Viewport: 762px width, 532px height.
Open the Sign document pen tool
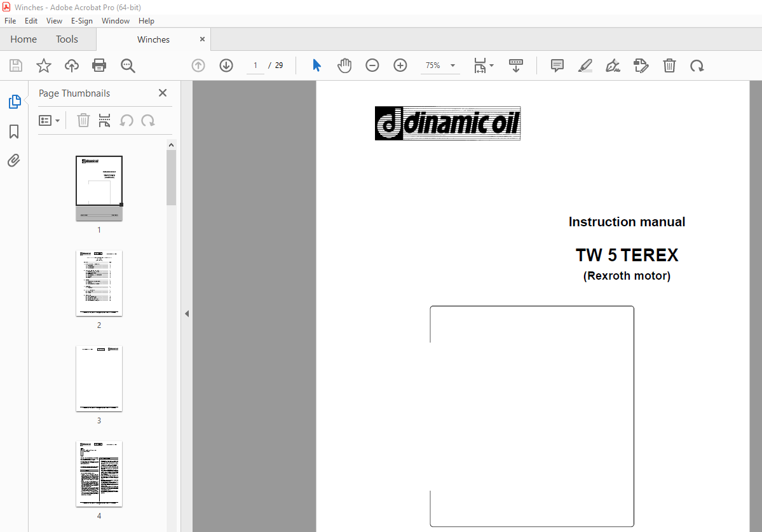click(613, 65)
